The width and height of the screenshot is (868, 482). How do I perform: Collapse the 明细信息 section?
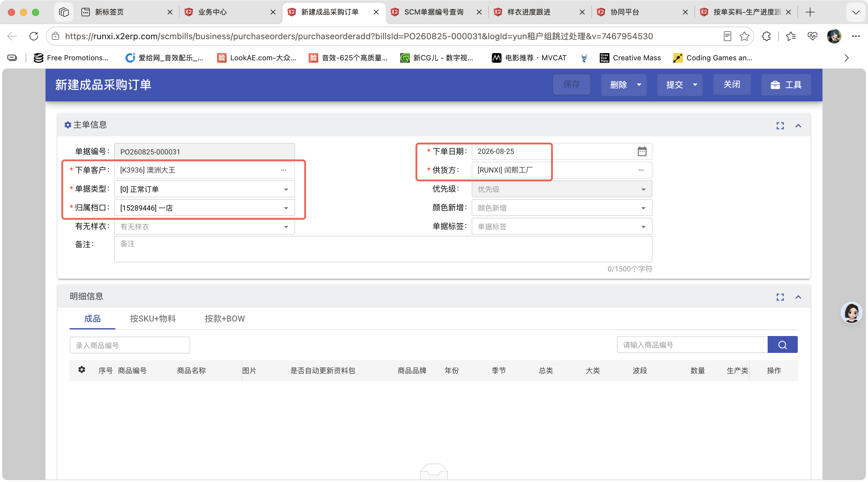(798, 297)
